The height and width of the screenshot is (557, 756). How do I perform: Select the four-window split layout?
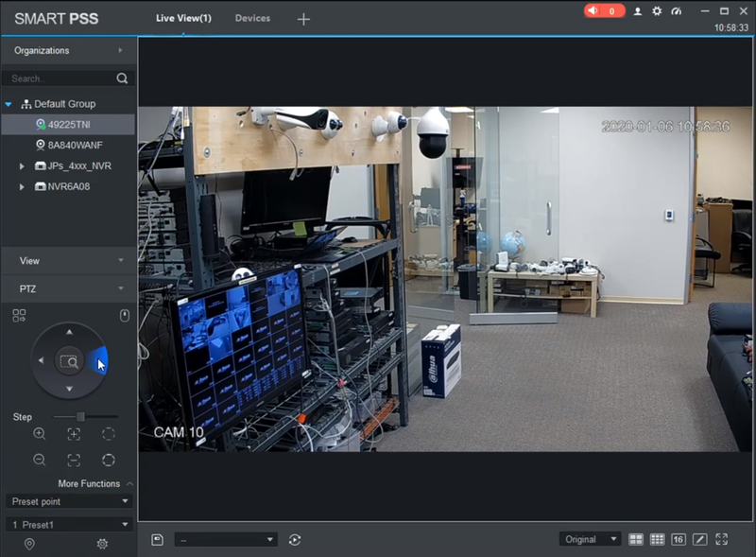(636, 539)
